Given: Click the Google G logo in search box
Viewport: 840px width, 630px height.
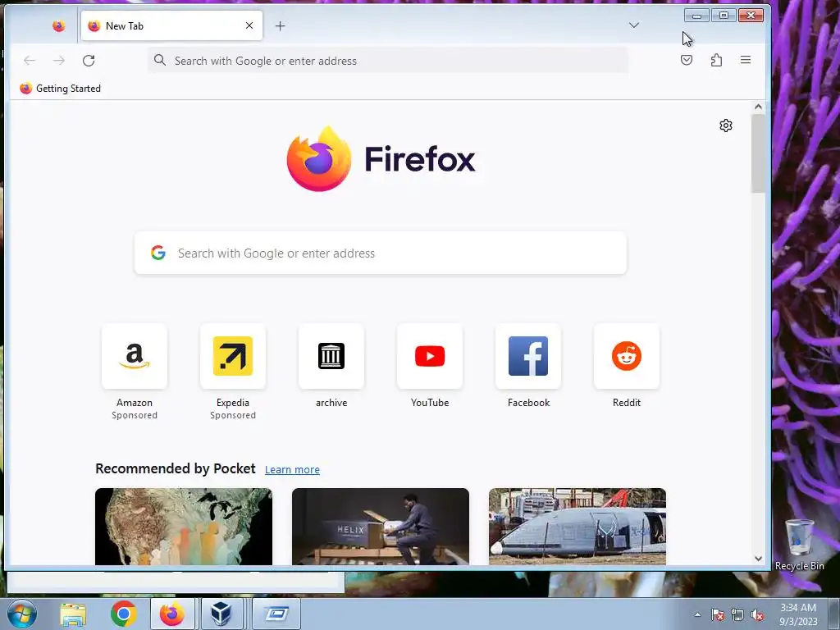Looking at the screenshot, I should point(158,253).
